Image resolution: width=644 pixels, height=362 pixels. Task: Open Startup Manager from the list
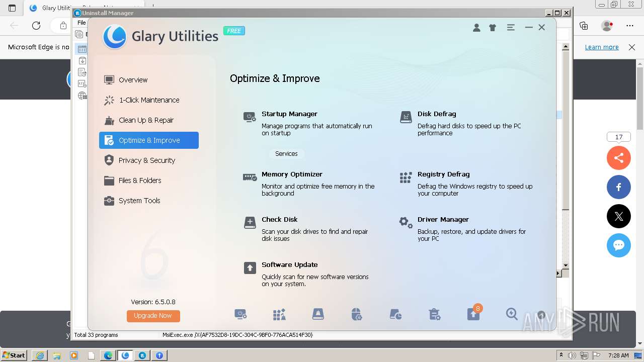click(289, 114)
